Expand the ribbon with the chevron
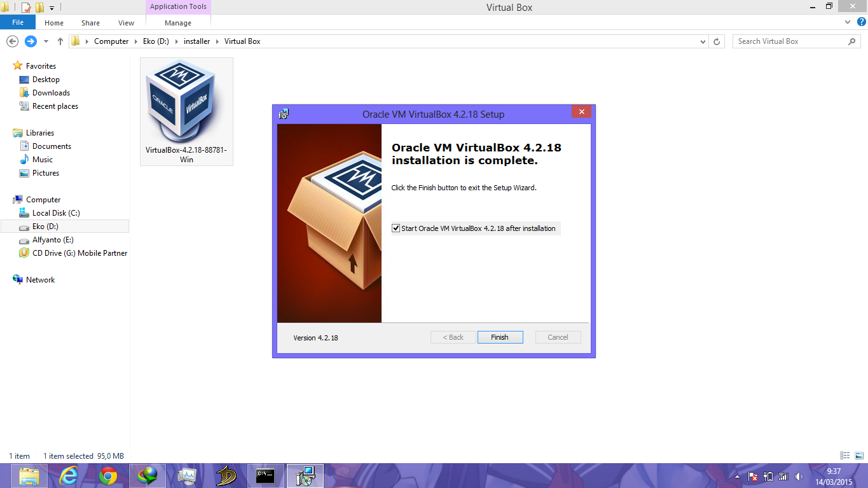Viewport: 868px width, 488px height. (x=847, y=22)
